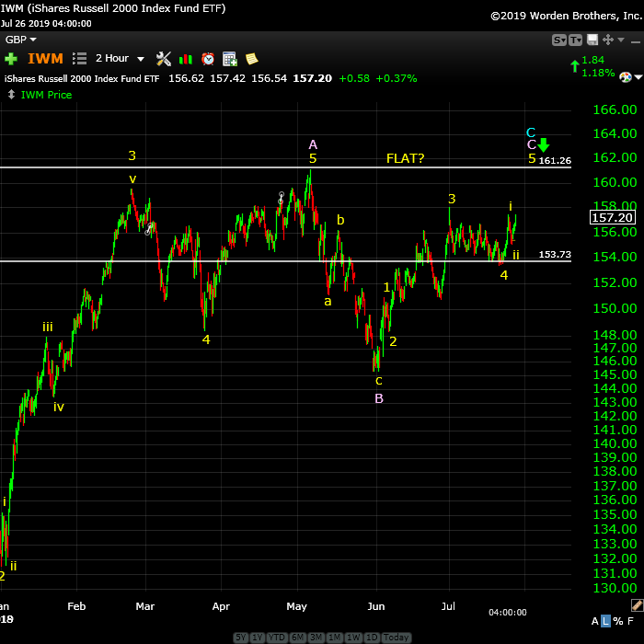Select arithmetic scale A

click(594, 621)
